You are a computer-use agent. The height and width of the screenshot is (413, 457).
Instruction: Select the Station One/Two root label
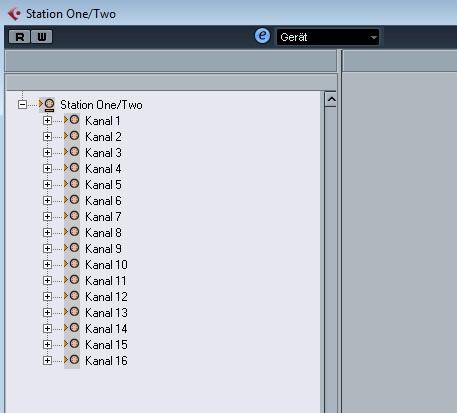point(101,105)
